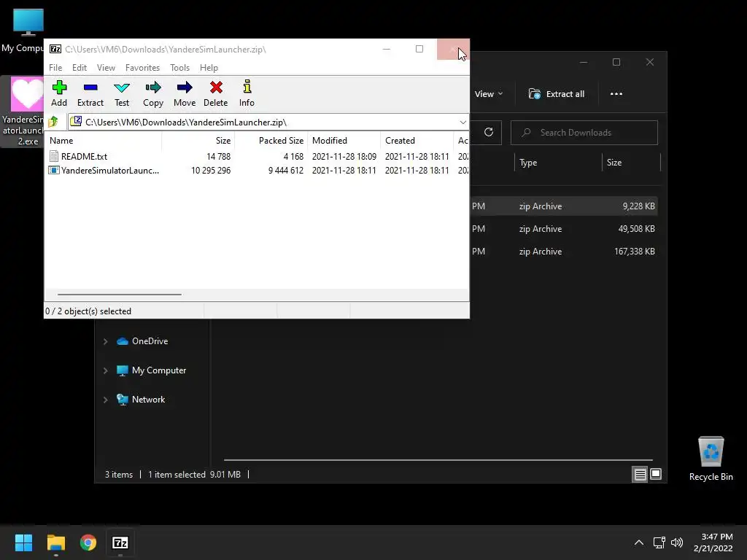Choose the Move toolbar icon

click(x=185, y=93)
